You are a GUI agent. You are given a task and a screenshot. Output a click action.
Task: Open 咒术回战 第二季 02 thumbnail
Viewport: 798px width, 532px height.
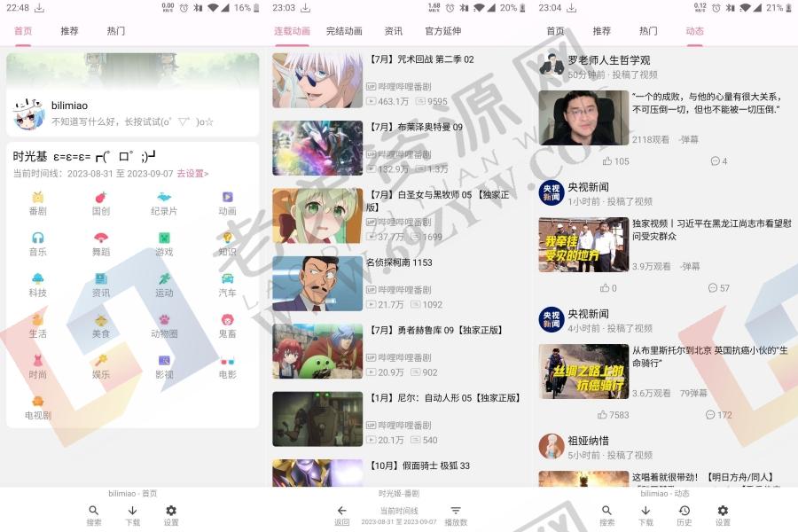click(x=317, y=81)
